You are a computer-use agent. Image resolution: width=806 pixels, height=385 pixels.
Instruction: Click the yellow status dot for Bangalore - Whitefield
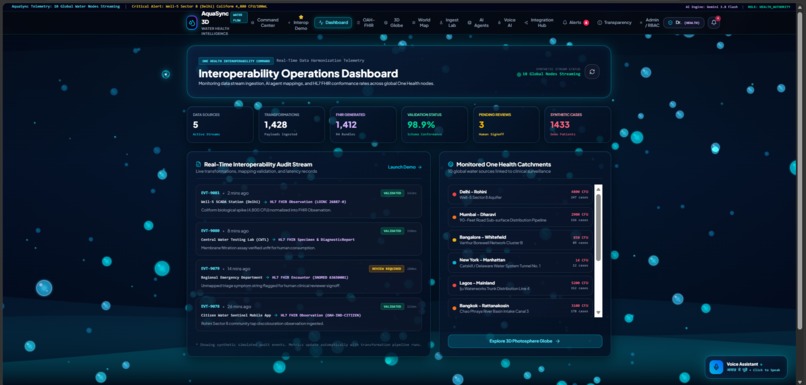(454, 240)
